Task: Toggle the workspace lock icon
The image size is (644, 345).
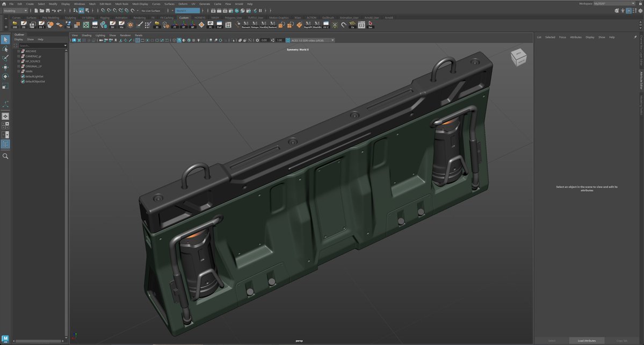Action: [x=640, y=4]
